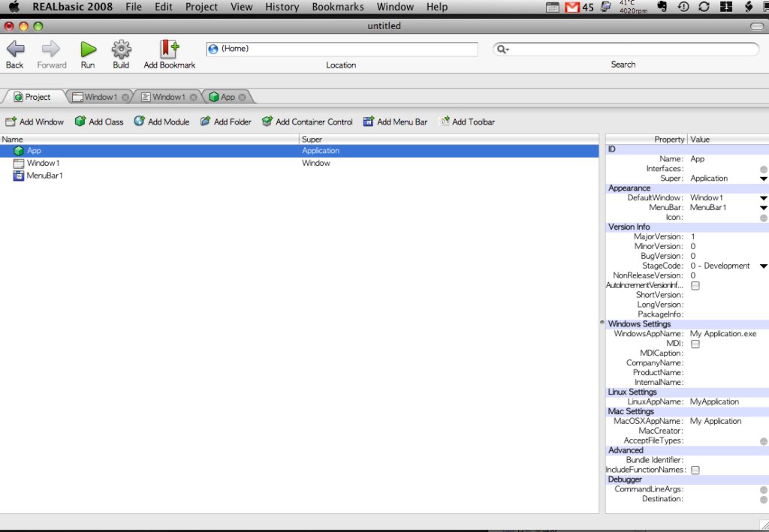Add a menu bar with Add Menu Bar
This screenshot has width=769, height=532.
[395, 122]
